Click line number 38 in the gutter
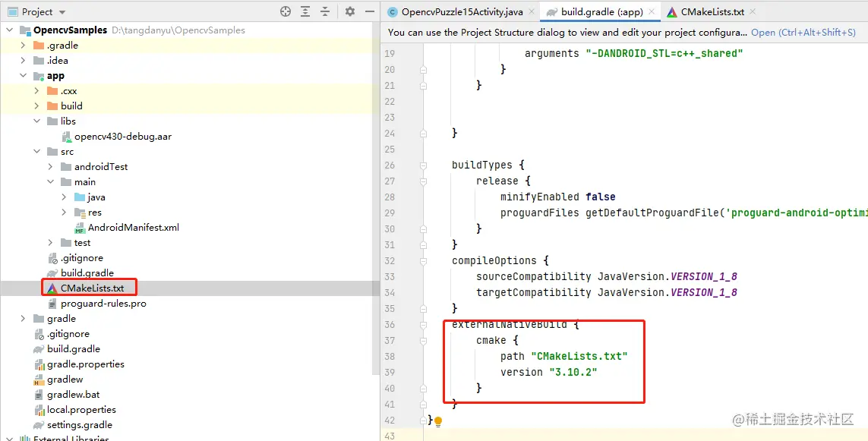868x441 pixels. point(389,356)
